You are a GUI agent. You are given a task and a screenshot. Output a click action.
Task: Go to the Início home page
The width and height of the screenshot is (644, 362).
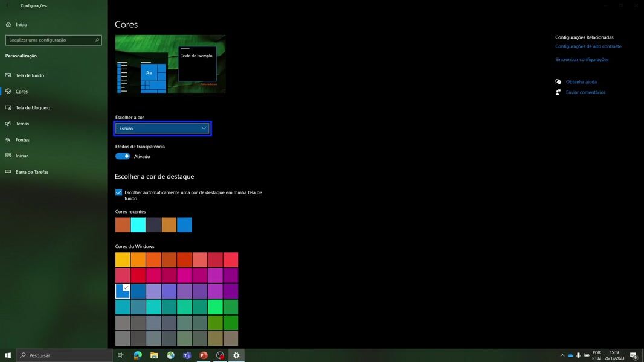21,25
